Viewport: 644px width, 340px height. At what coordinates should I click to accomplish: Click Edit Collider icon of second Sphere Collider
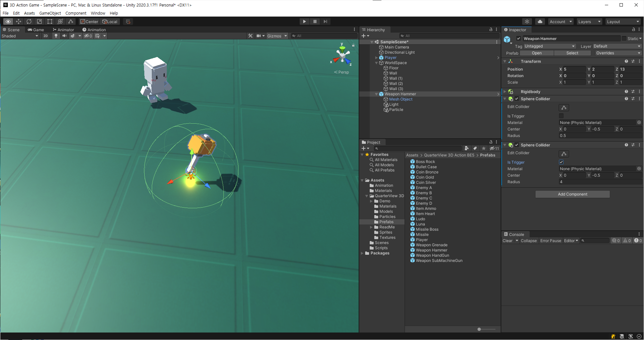564,154
